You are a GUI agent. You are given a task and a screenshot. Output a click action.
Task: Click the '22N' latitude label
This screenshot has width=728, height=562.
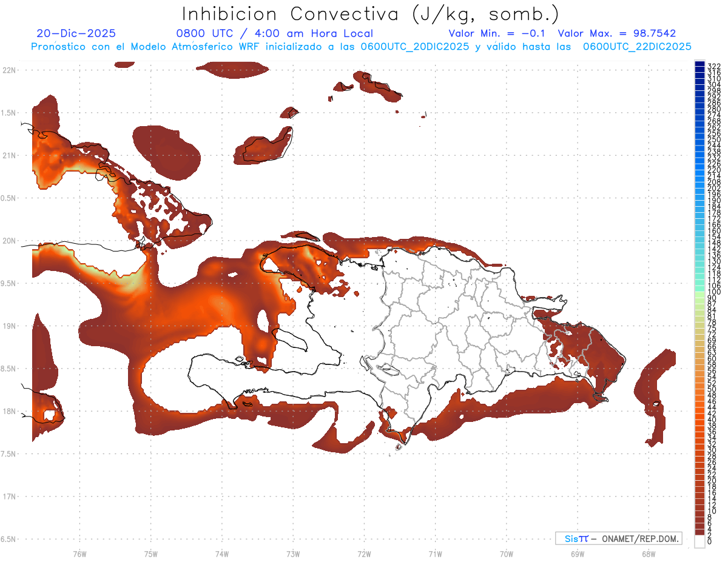click(x=8, y=70)
